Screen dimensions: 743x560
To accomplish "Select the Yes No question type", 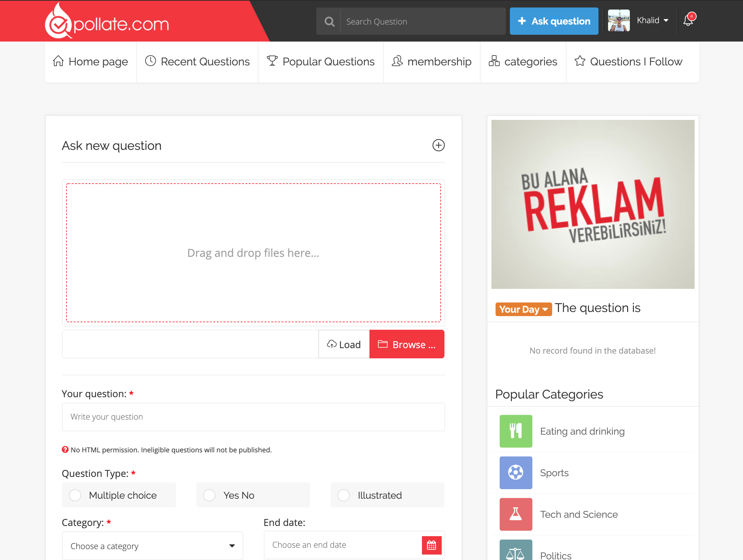I will [210, 495].
